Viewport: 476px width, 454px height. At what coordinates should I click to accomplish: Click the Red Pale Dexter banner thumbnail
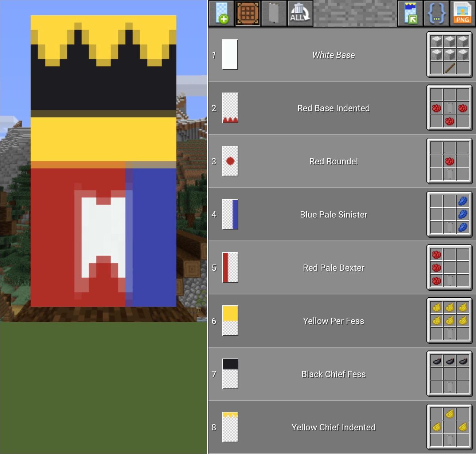pyautogui.click(x=230, y=267)
